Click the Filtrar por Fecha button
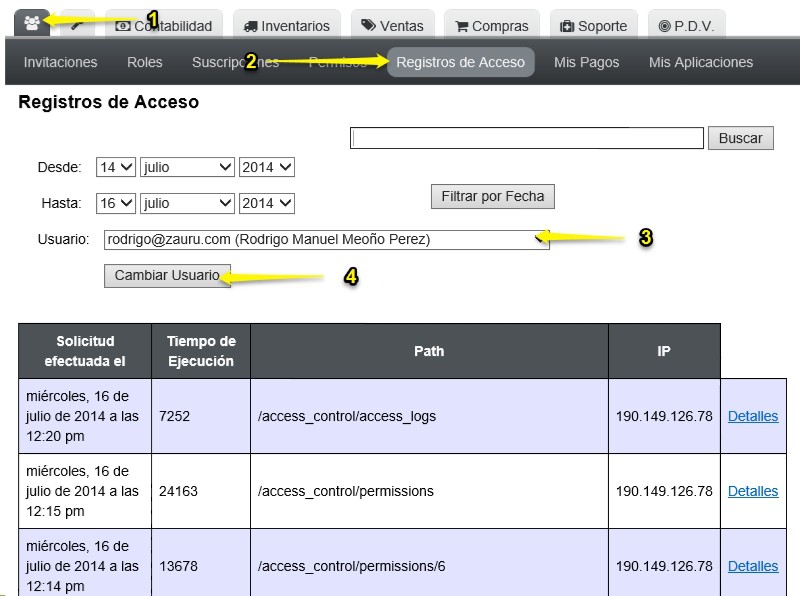Viewport: 800px width, 596px height. [x=493, y=196]
